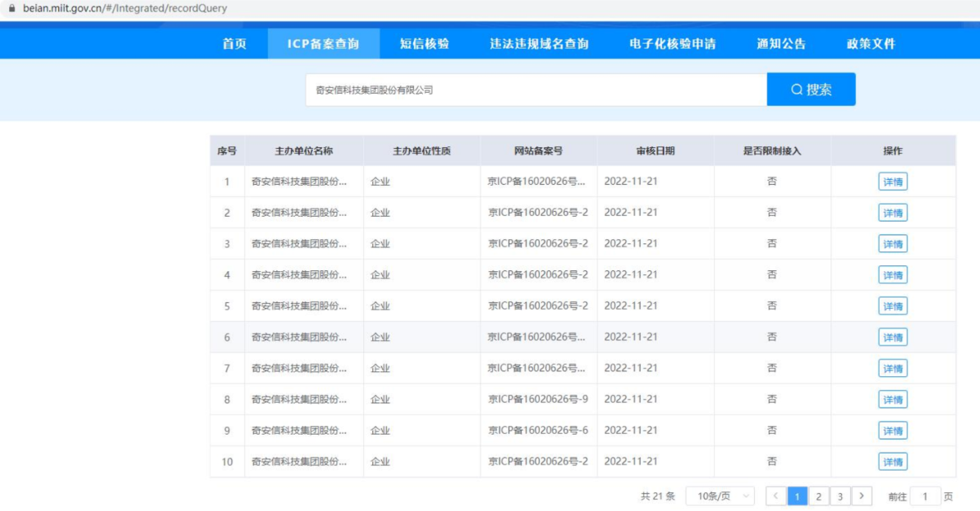This screenshot has width=980, height=511.
Task: Open 违法违规域名查询 in navigation bar
Action: coord(539,44)
